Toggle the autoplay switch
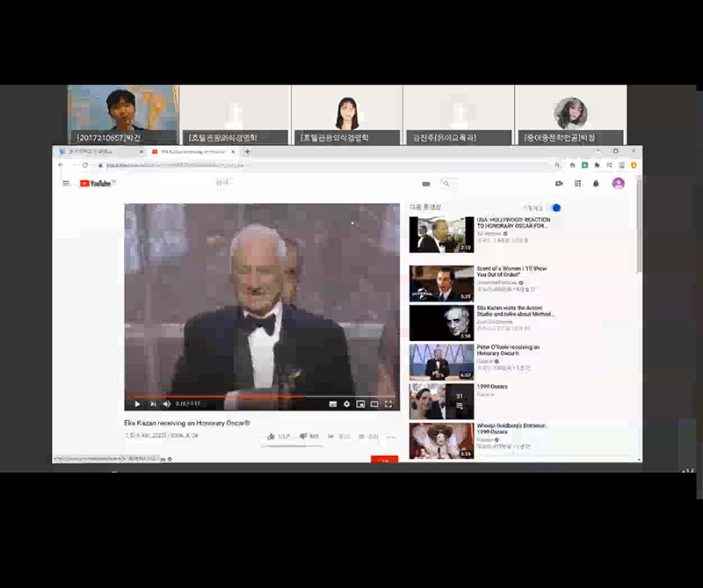Image resolution: width=703 pixels, height=588 pixels. pos(555,207)
